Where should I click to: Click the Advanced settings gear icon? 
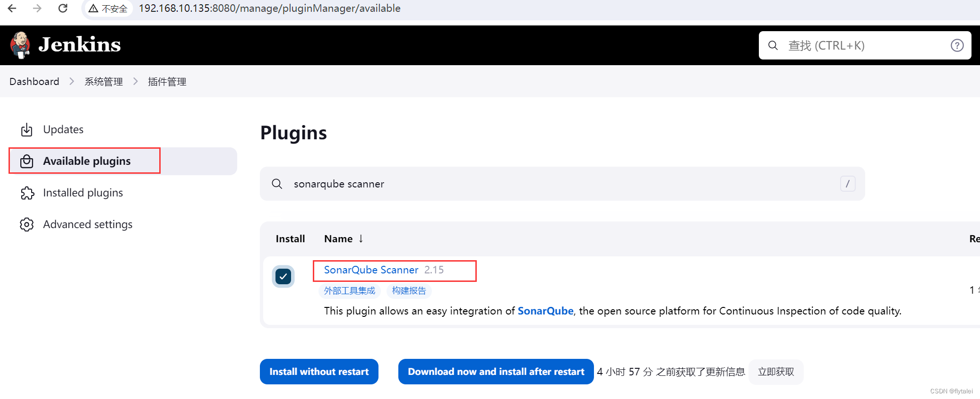click(27, 224)
